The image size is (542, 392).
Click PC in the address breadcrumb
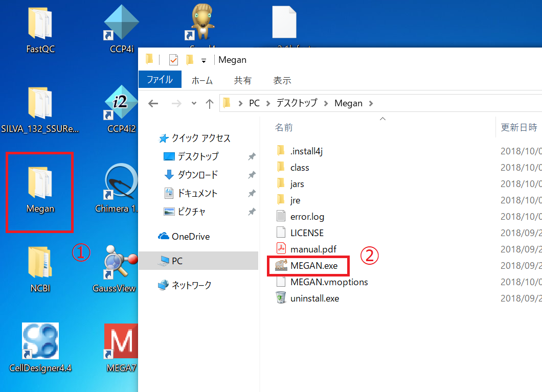point(255,103)
